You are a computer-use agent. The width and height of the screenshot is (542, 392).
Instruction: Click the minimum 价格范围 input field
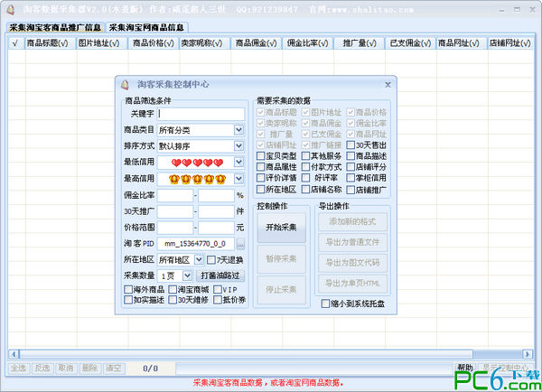pyautogui.click(x=175, y=228)
